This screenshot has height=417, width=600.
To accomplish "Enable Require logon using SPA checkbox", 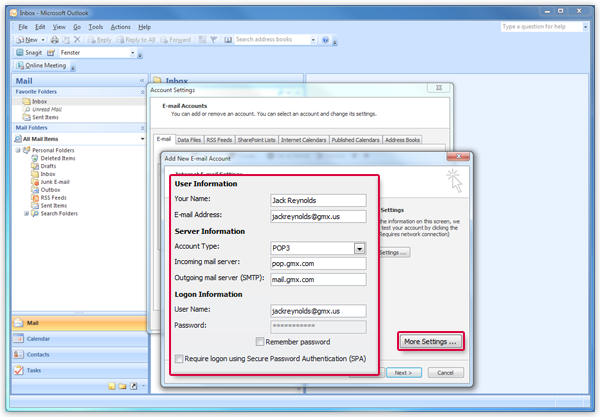I will (179, 358).
